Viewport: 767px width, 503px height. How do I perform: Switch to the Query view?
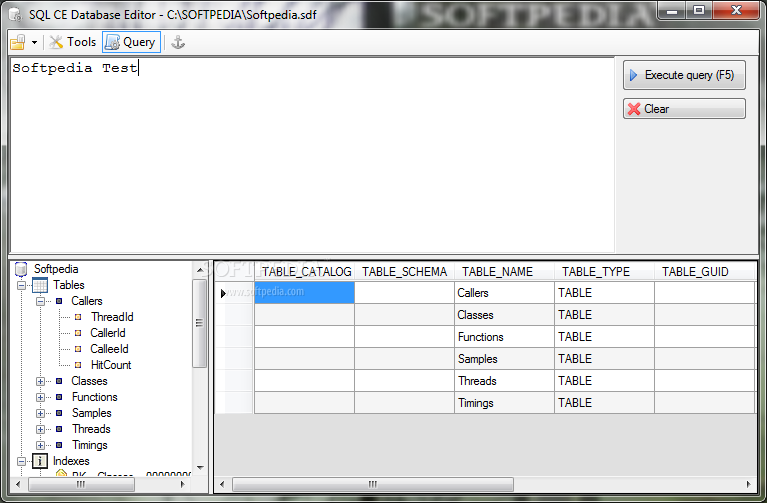pyautogui.click(x=131, y=42)
